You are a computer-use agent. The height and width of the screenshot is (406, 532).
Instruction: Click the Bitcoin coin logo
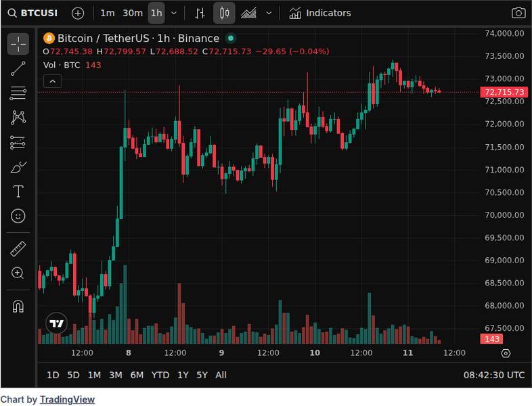pyautogui.click(x=49, y=39)
